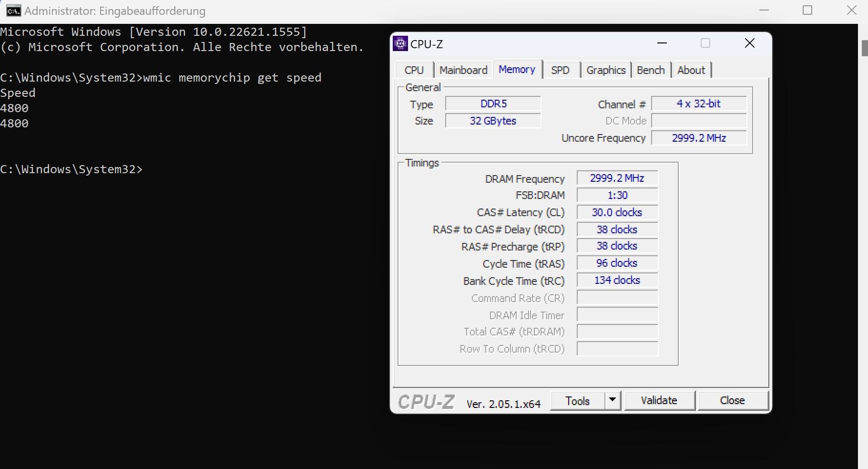Click the empty DC Mode field
The image size is (868, 469).
click(x=699, y=121)
